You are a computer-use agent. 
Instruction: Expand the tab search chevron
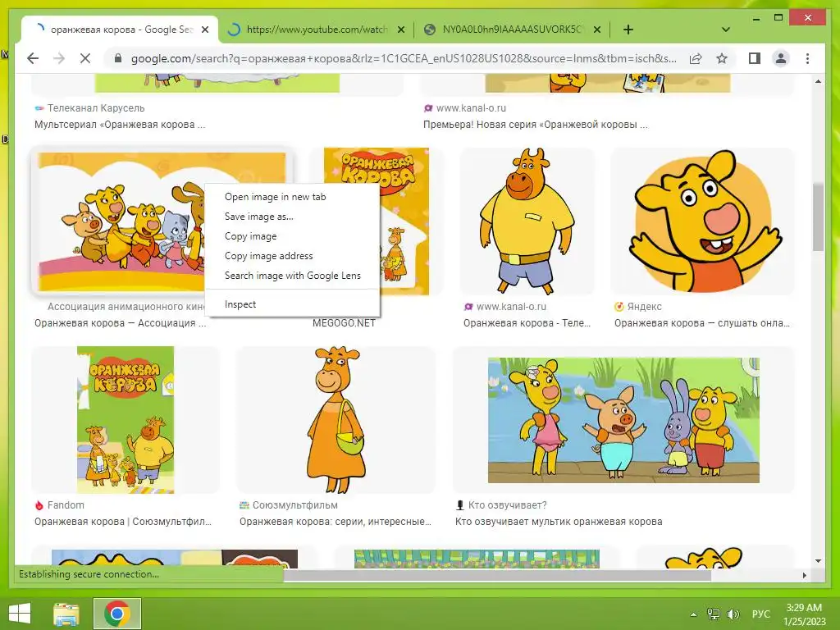(725, 30)
